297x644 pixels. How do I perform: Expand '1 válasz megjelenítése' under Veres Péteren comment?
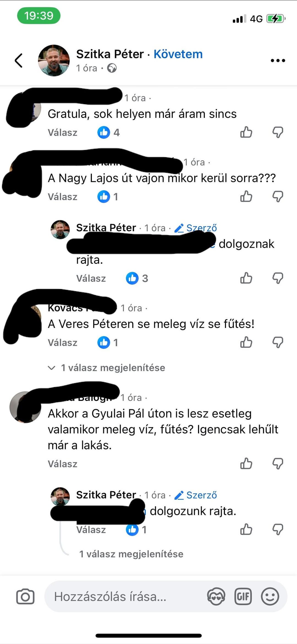coord(107,368)
